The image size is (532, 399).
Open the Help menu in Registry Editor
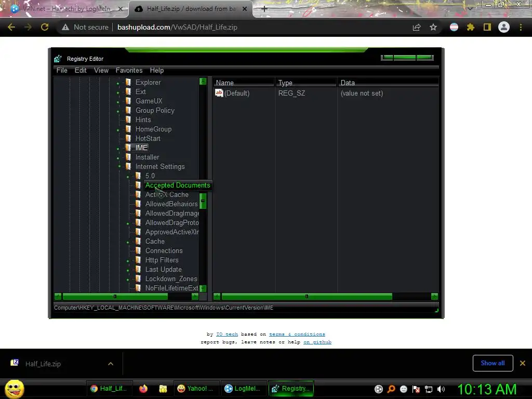pos(157,70)
